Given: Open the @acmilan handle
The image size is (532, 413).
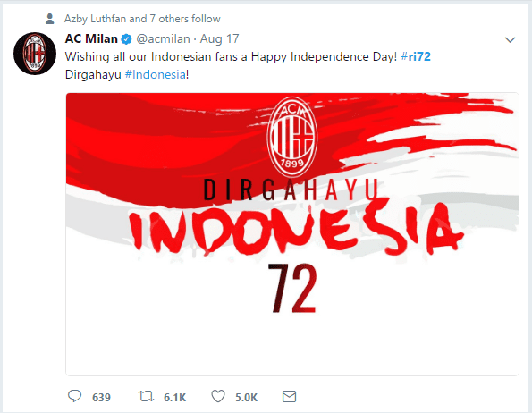Looking at the screenshot, I should click(163, 39).
